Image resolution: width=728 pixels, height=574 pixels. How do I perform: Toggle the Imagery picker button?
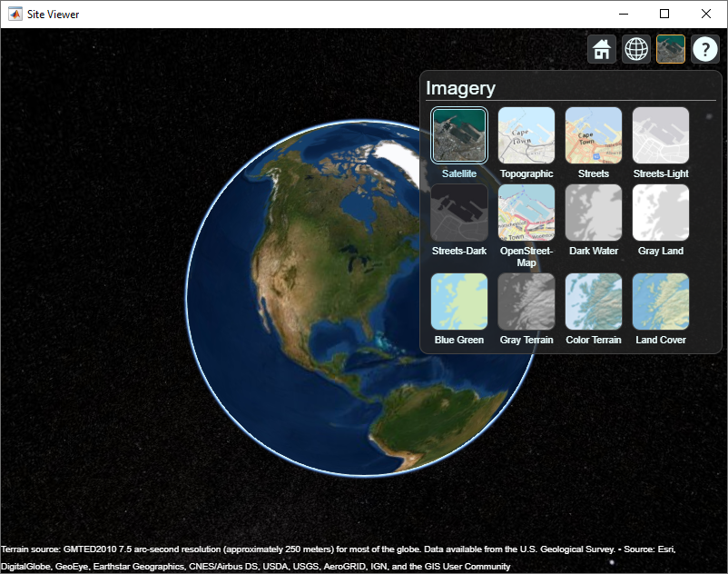[671, 49]
